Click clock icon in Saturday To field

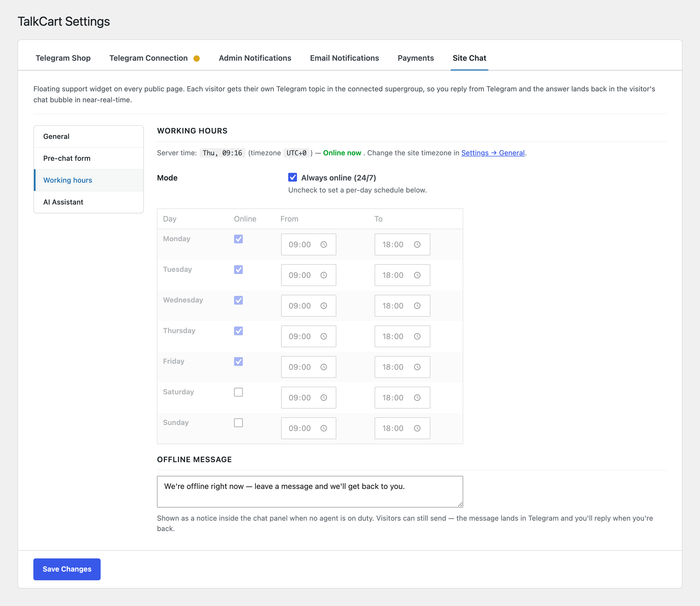click(x=417, y=398)
